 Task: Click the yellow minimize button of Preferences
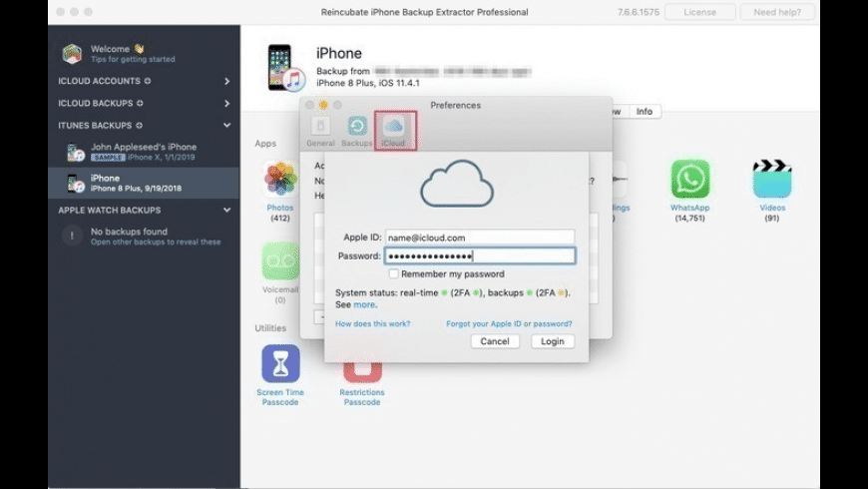[x=323, y=105]
